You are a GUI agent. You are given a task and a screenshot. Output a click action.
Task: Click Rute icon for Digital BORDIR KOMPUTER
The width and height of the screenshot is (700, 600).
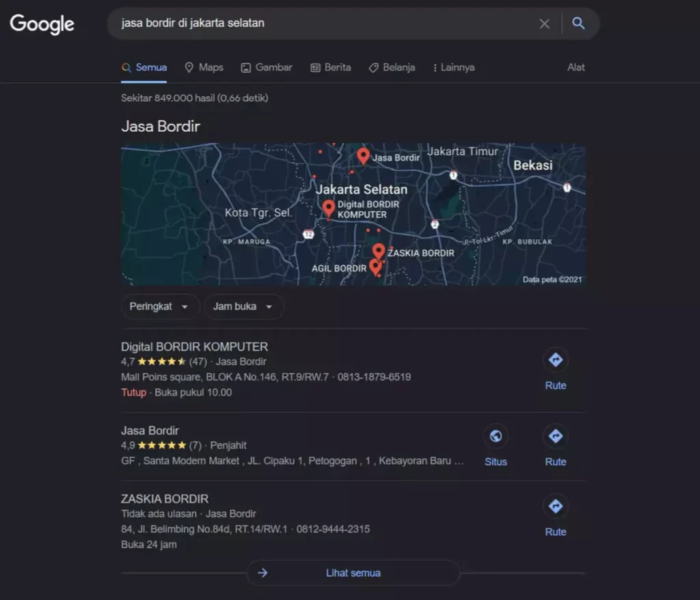click(555, 360)
